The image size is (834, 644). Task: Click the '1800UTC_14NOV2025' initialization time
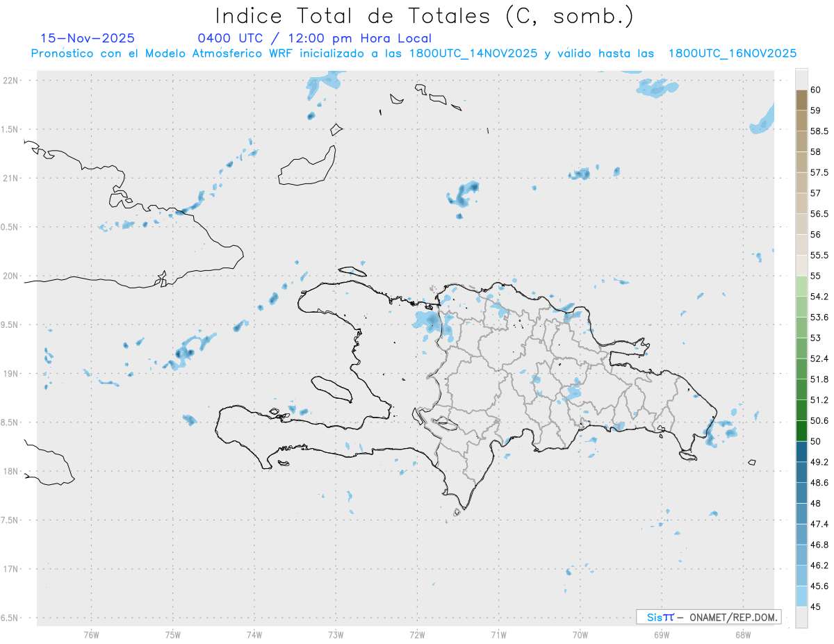tap(473, 53)
